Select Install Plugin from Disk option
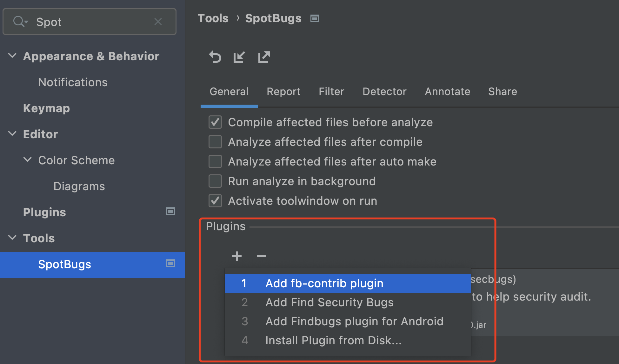619x364 pixels. click(x=333, y=341)
